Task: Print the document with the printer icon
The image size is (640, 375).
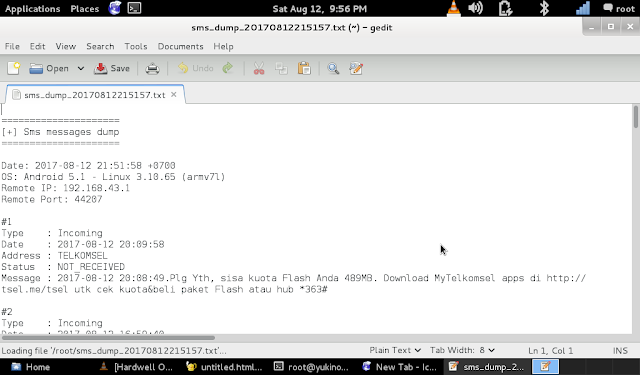Action: click(152, 68)
